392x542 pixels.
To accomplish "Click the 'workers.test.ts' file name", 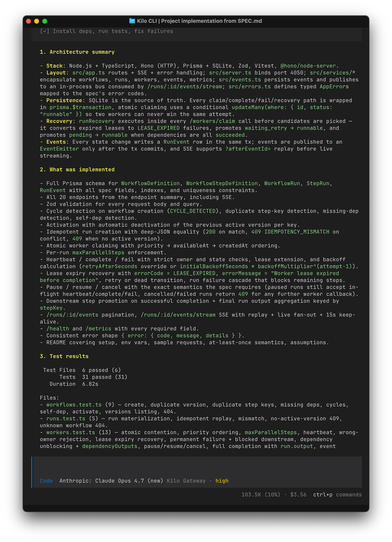I will [71, 432].
